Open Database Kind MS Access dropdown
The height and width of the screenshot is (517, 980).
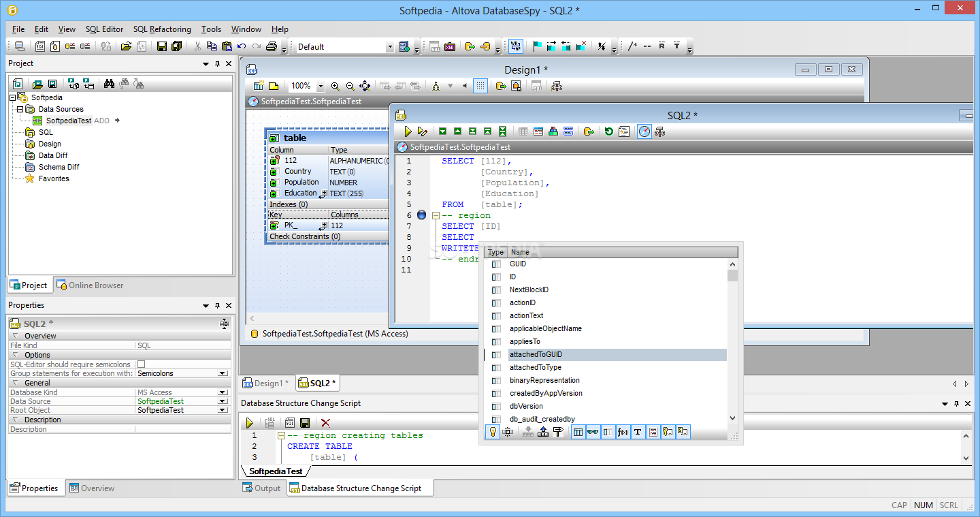pos(223,392)
